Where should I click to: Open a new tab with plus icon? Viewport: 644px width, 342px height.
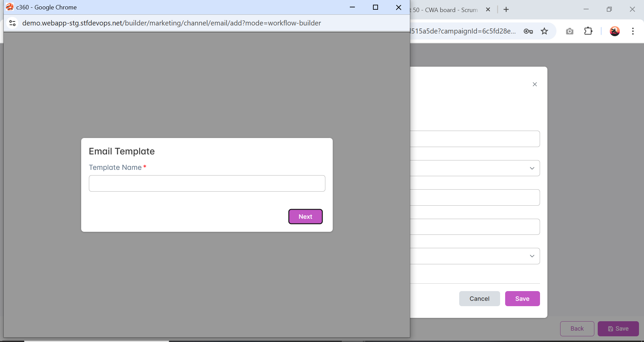[x=506, y=10]
